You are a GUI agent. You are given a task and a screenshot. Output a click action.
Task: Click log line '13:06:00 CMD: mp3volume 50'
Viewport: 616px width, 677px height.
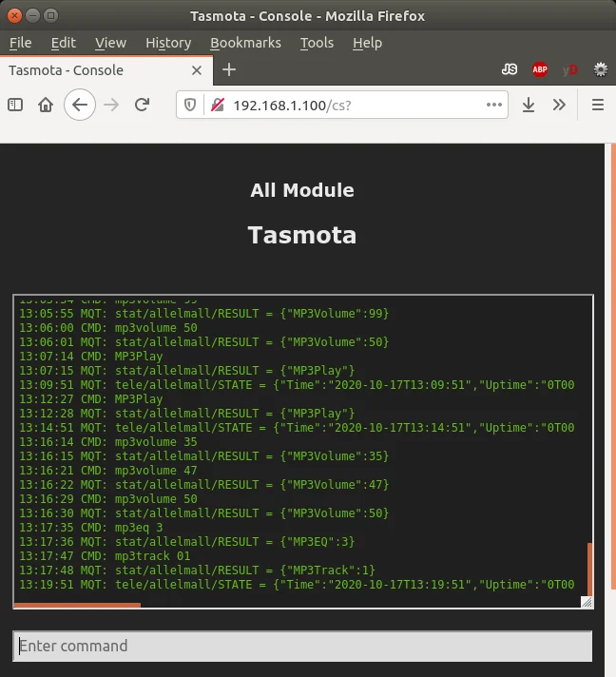click(x=108, y=328)
